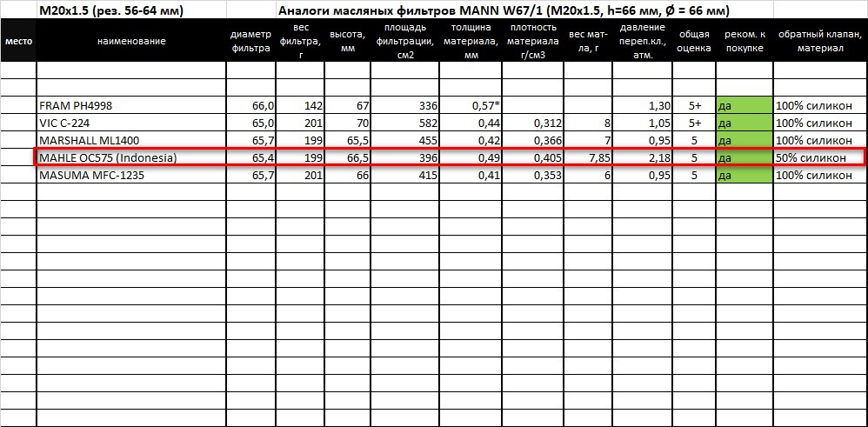Select FRAM PH4998 filtration area 336
Viewport: 868px width, 427px height.
(x=405, y=105)
